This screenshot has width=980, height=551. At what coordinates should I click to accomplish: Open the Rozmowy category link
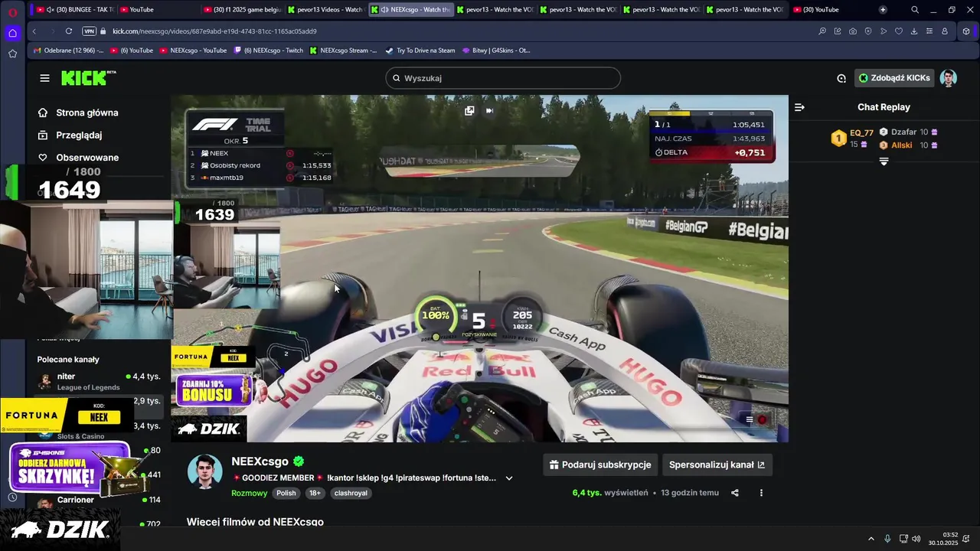[249, 493]
